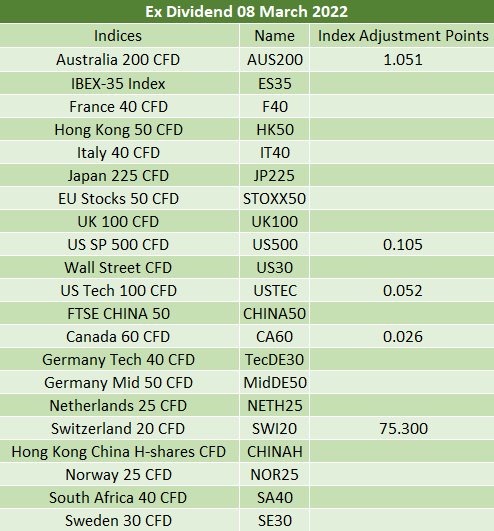494x531 pixels.
Task: Select the STOXX50 name cell
Action: pyautogui.click(x=275, y=199)
